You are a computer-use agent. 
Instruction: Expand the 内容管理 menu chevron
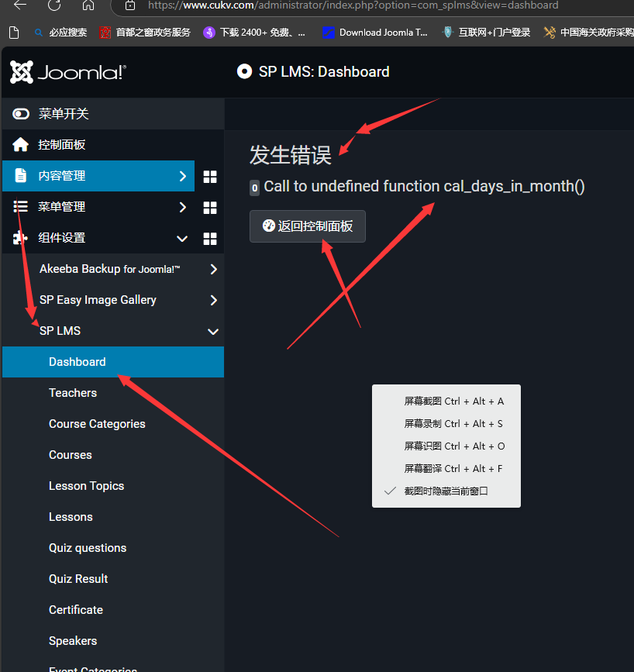click(182, 176)
